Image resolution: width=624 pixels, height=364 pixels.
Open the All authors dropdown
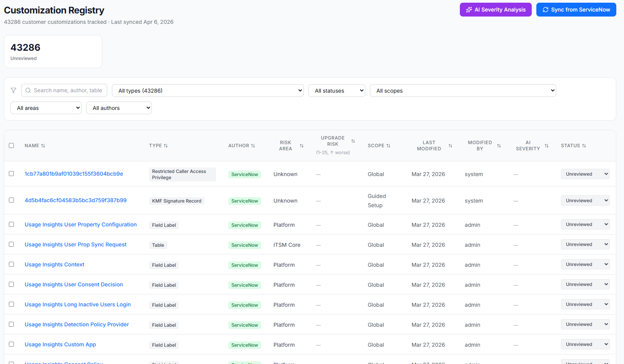pyautogui.click(x=119, y=108)
